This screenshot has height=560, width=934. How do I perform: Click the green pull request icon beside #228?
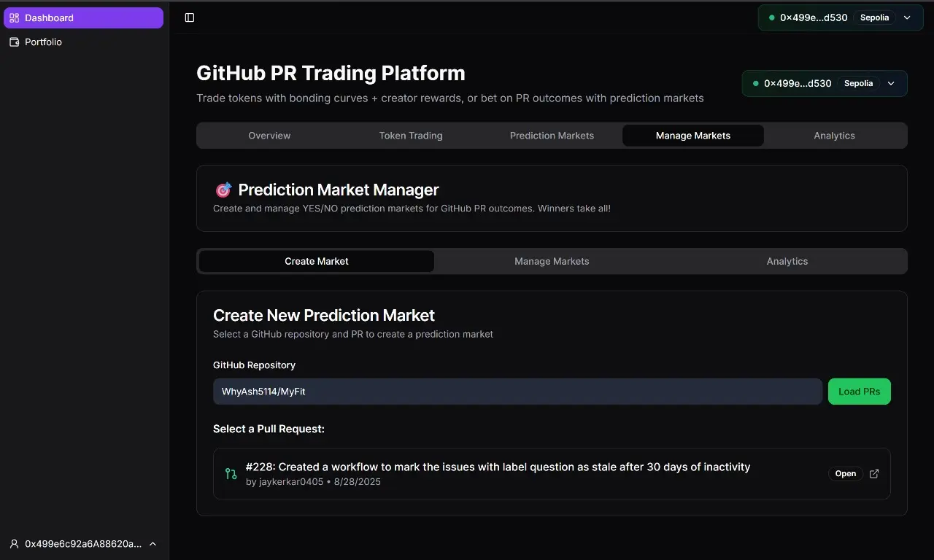[231, 473]
